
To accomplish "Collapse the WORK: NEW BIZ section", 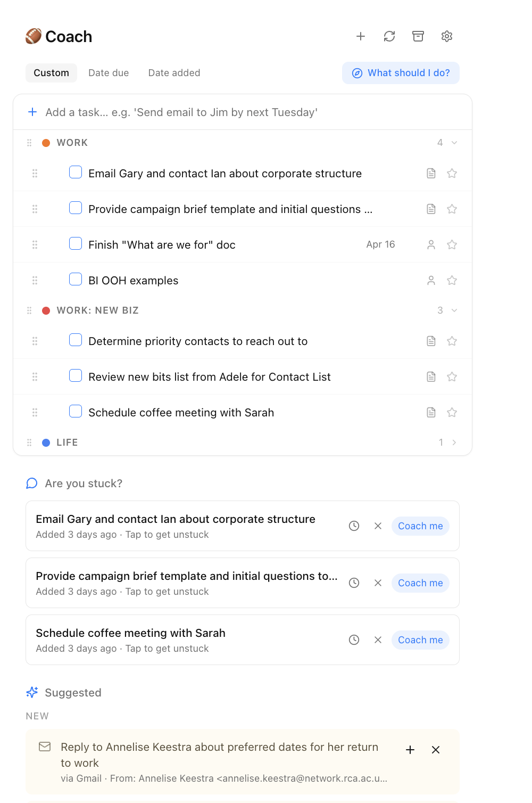I will (x=454, y=310).
